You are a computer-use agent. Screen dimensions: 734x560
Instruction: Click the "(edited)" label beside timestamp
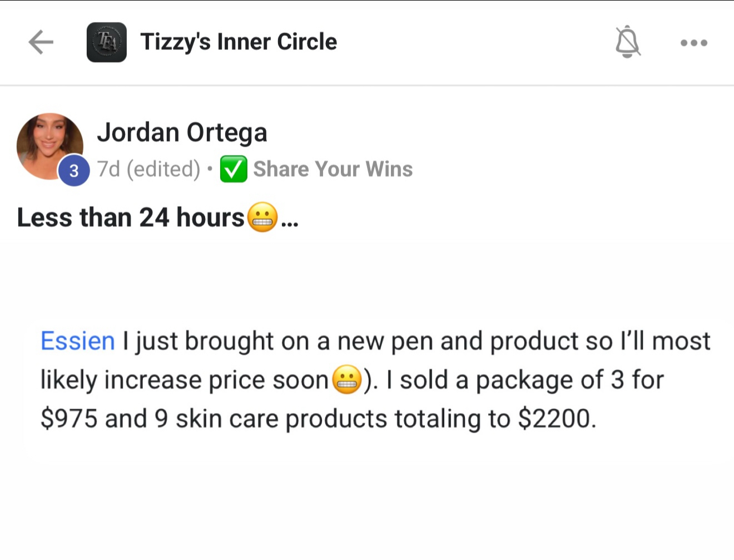(163, 169)
